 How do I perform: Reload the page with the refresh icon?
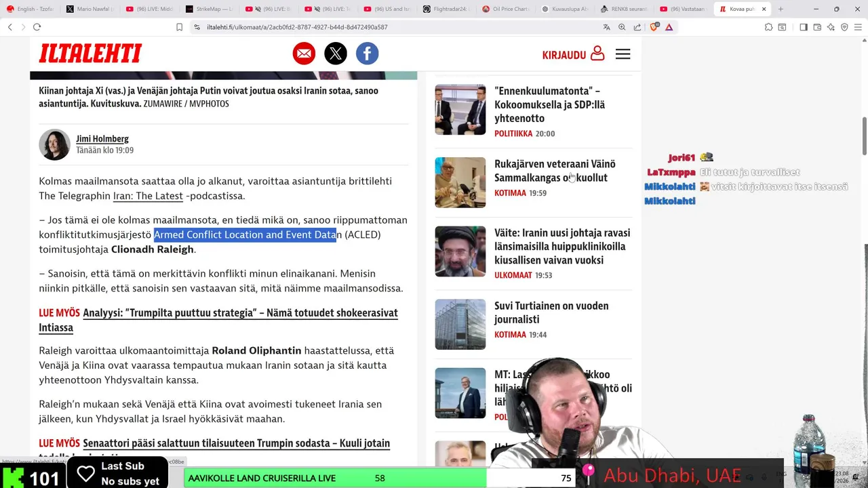(x=37, y=27)
